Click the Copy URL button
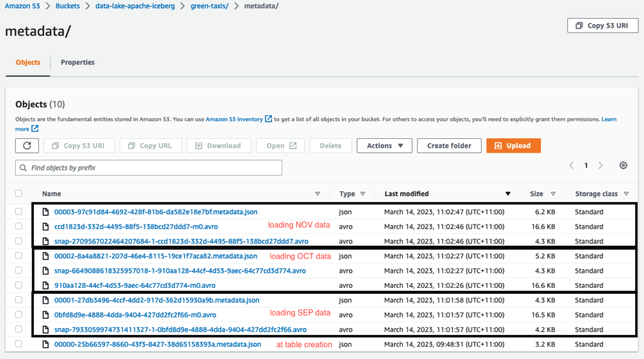644x359 pixels. click(151, 145)
